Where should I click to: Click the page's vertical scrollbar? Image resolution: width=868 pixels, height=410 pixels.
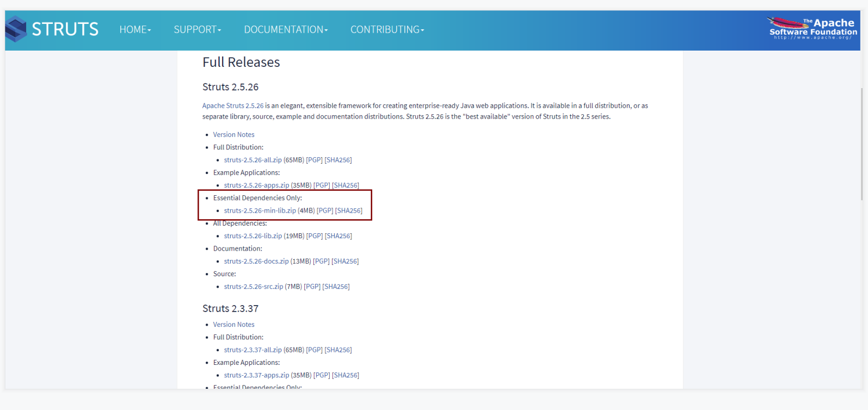[x=861, y=144]
